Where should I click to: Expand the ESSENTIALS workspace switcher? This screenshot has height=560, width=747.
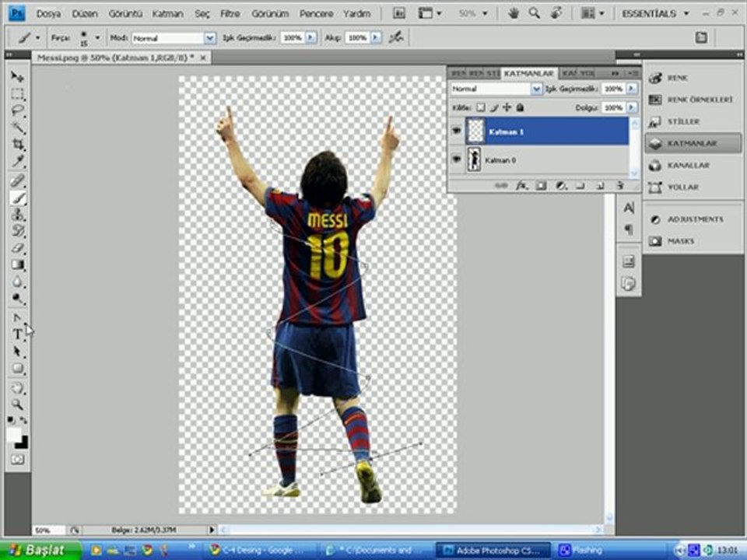(x=655, y=13)
